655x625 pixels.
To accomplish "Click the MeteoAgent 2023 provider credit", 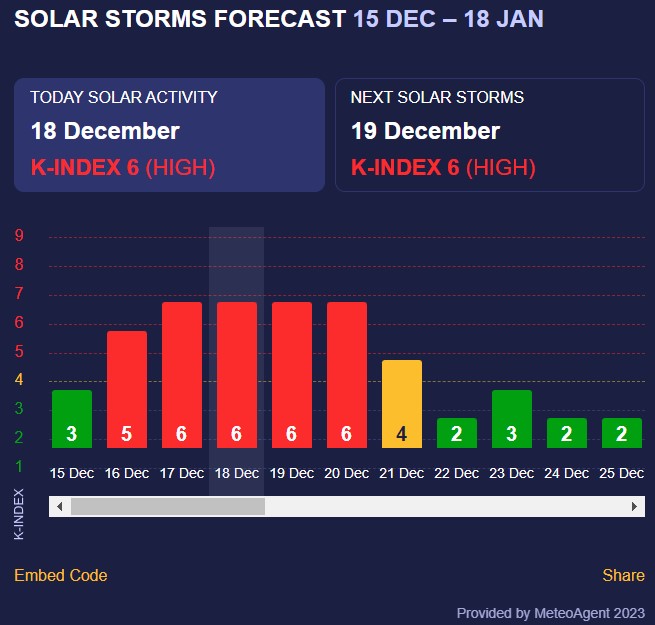I will tap(551, 613).
